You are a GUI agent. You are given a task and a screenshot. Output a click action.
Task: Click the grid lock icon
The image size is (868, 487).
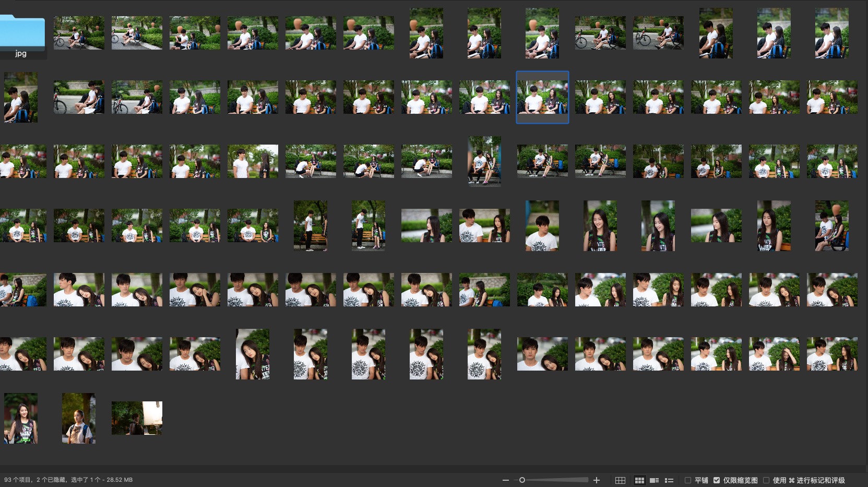[x=620, y=480]
